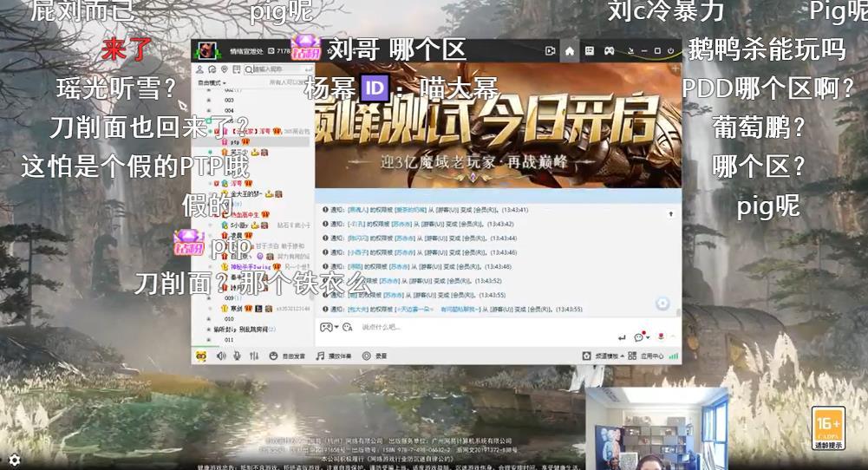Open the game controller icon in title bar

[609, 51]
